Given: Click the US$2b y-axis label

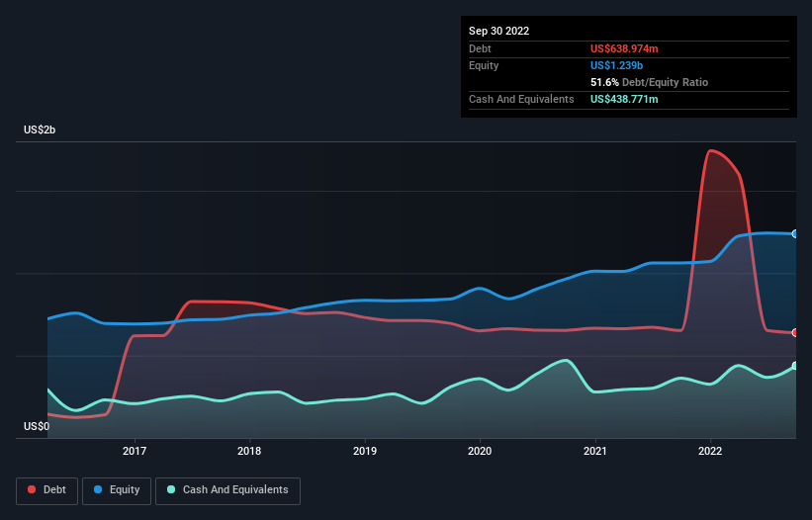Looking at the screenshot, I should coord(40,130).
